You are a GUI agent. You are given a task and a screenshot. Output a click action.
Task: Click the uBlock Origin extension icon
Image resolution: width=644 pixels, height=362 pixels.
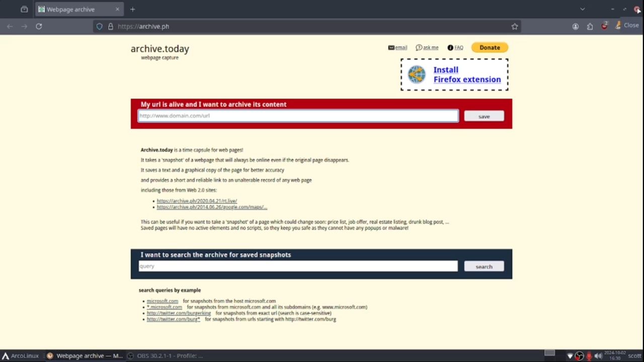(604, 26)
